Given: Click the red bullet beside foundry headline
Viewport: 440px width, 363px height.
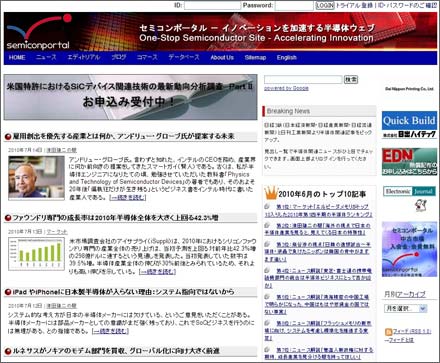Looking at the screenshot, I should 8,218.
